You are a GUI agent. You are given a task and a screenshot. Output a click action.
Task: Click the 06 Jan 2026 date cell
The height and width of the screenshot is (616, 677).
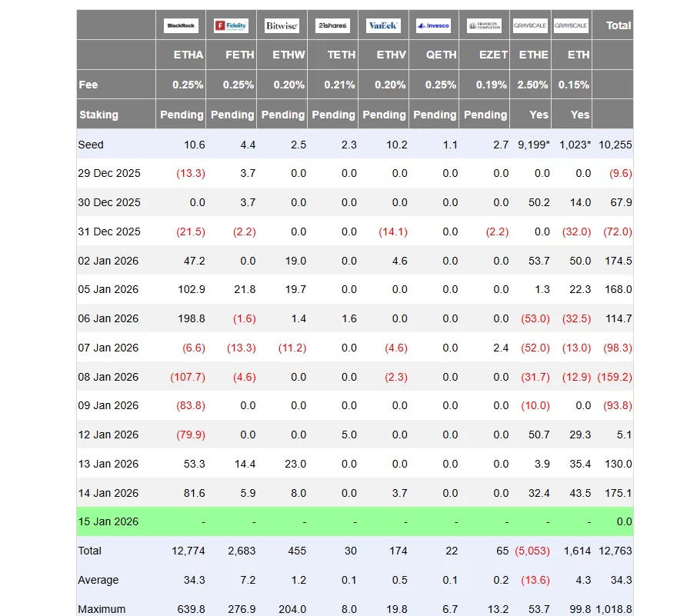(108, 318)
